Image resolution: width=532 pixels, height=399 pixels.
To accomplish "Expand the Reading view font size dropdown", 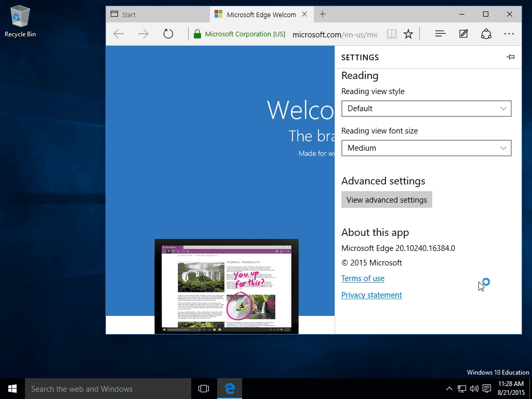I will pyautogui.click(x=426, y=148).
